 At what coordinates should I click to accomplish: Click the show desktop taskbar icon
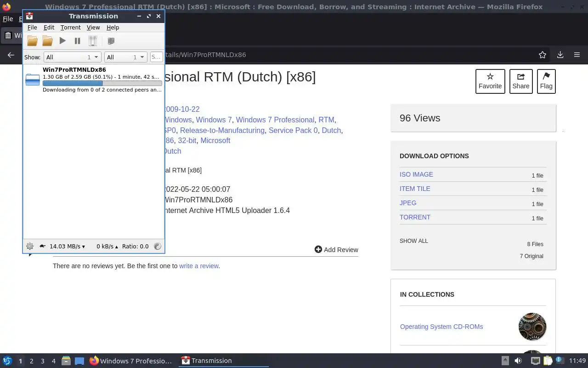pyautogui.click(x=79, y=361)
